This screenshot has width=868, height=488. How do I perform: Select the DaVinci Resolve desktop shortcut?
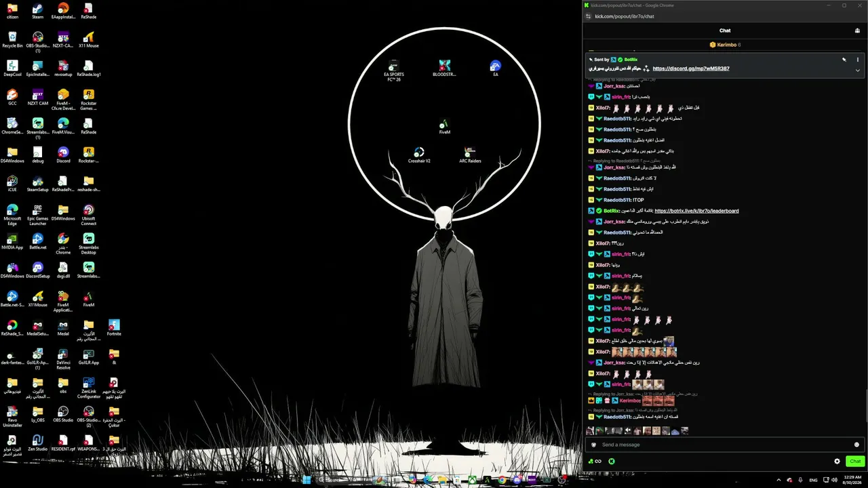[x=63, y=359]
